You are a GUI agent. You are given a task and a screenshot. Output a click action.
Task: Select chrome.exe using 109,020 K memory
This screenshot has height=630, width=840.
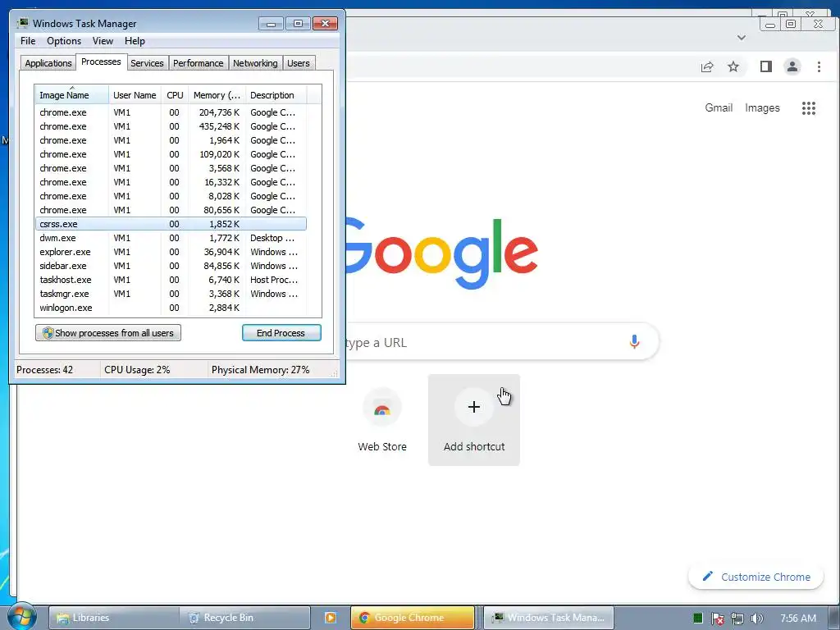point(171,154)
